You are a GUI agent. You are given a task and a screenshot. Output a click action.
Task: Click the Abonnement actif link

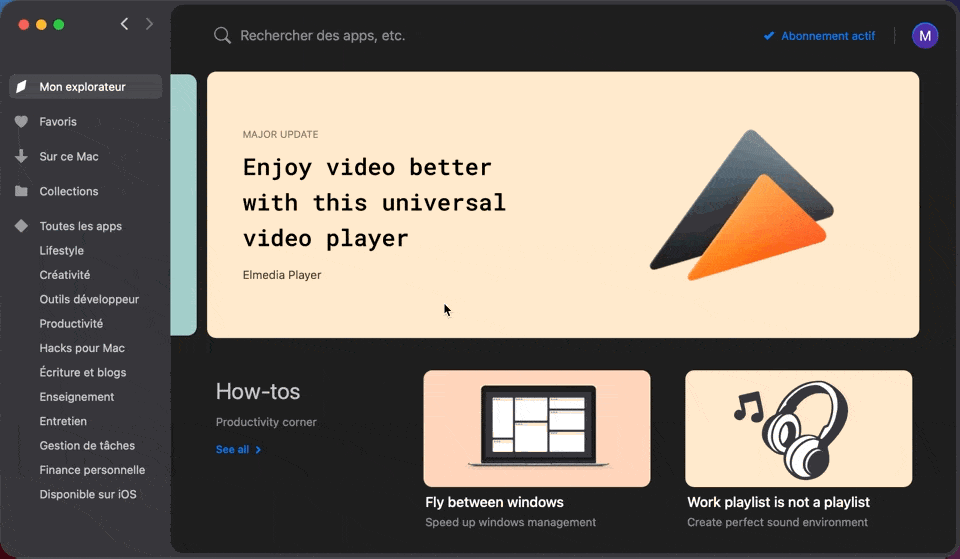pyautogui.click(x=828, y=36)
